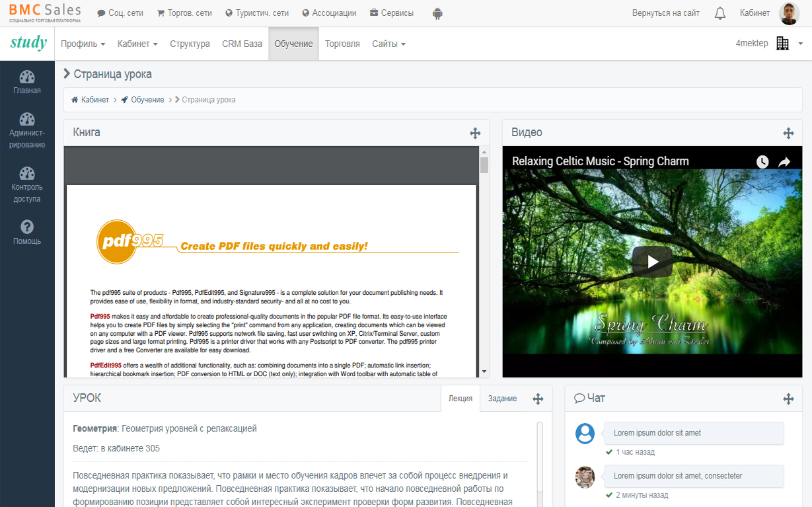Click the Android icon in top bar

point(437,13)
